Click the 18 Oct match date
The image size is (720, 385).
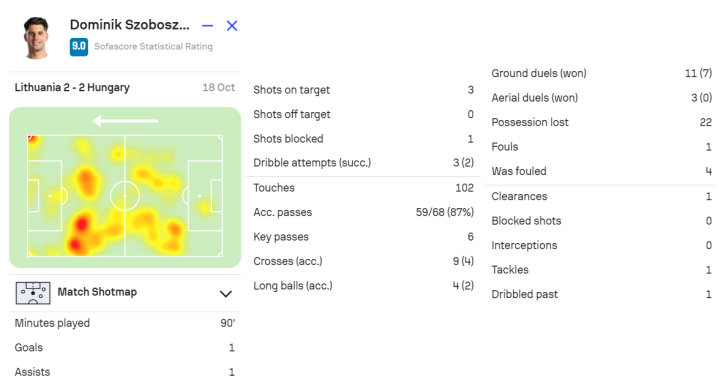219,87
